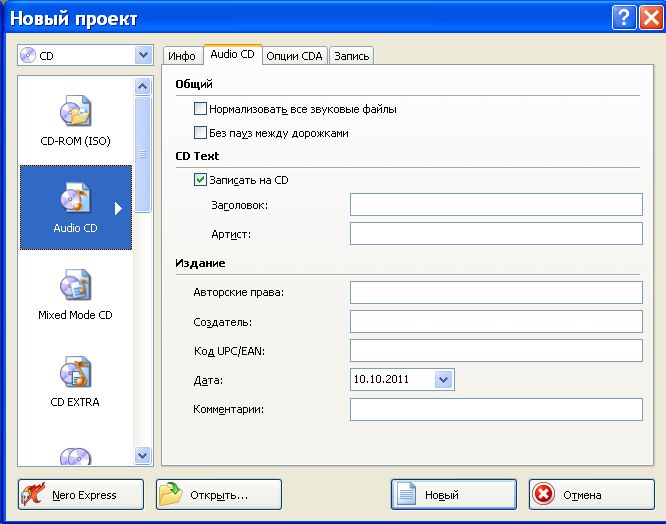Switch to the Инфо tab

coord(181,56)
